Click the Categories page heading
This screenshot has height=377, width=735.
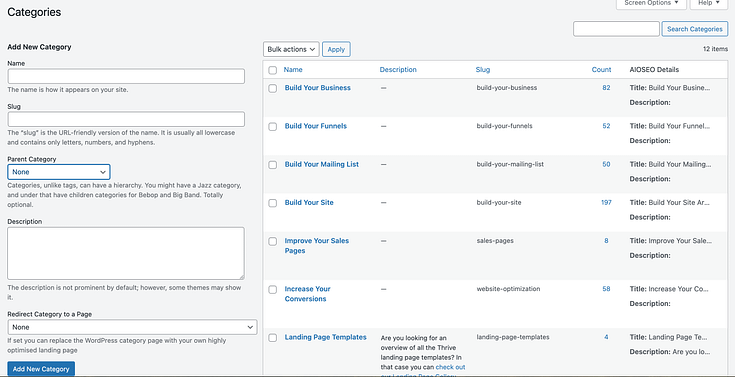tap(34, 13)
